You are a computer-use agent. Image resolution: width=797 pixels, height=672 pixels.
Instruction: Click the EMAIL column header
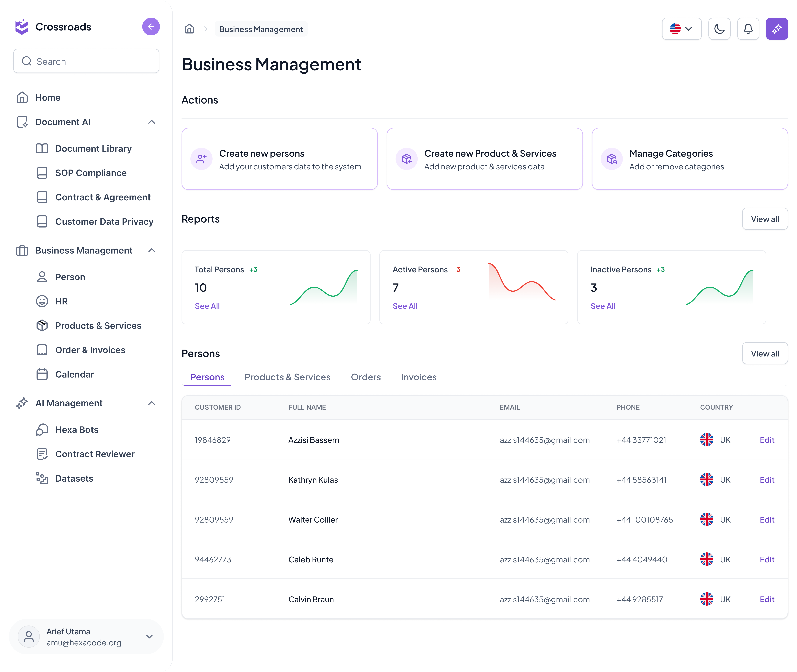[x=510, y=407]
